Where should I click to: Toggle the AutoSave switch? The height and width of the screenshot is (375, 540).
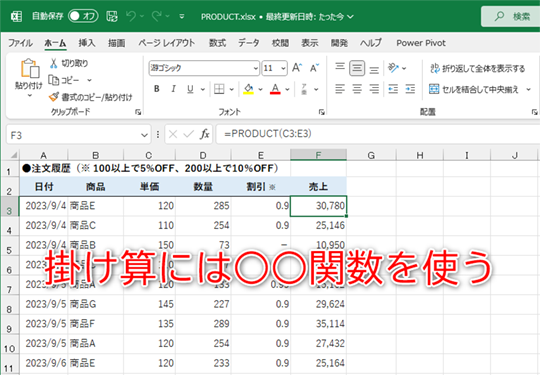pyautogui.click(x=83, y=16)
